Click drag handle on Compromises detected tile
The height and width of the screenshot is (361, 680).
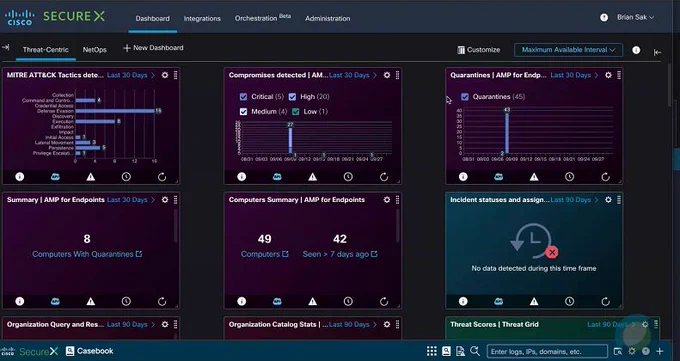coord(397,75)
